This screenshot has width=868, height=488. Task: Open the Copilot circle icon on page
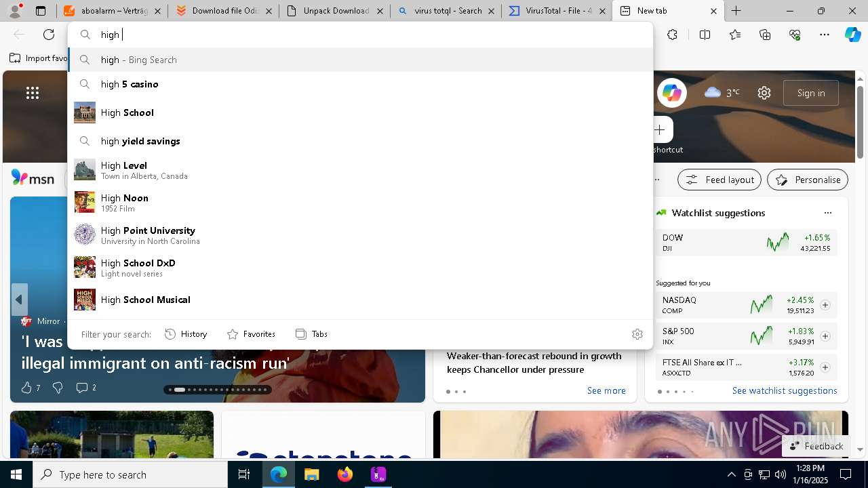672,93
